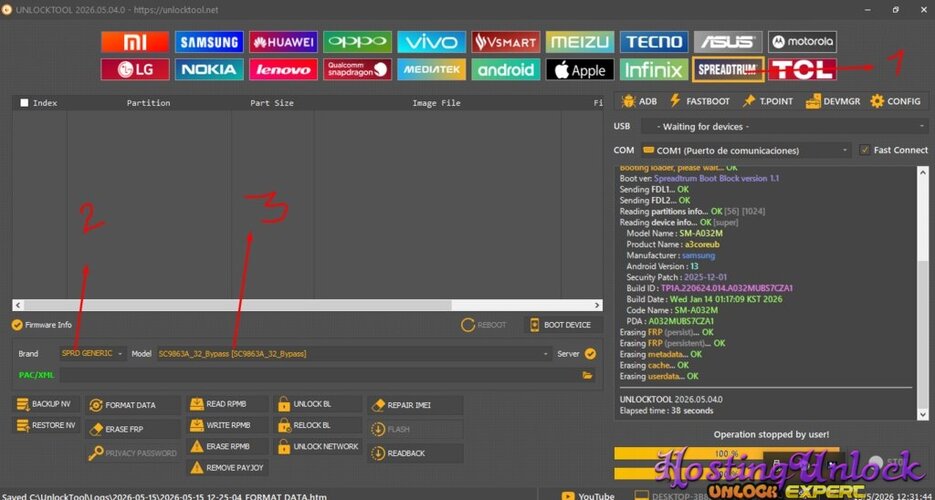
Task: Click the Partition column header
Action: 148,103
